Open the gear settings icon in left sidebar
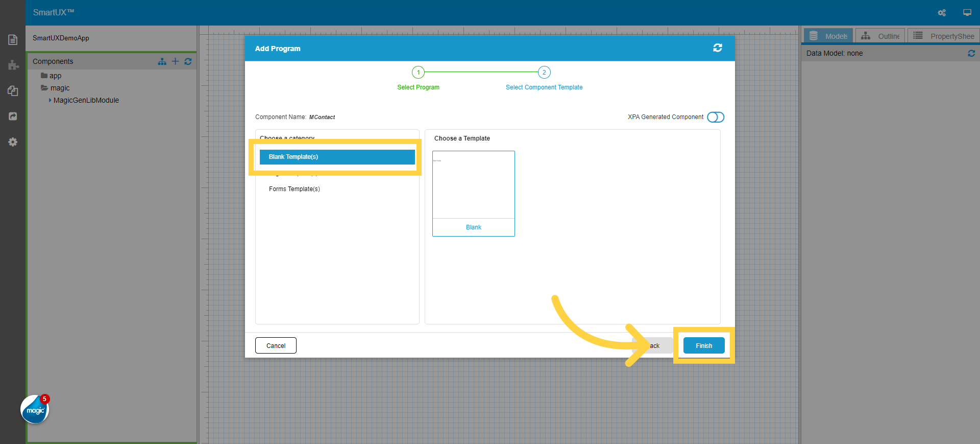Screen dimensions: 980x444 [13, 142]
